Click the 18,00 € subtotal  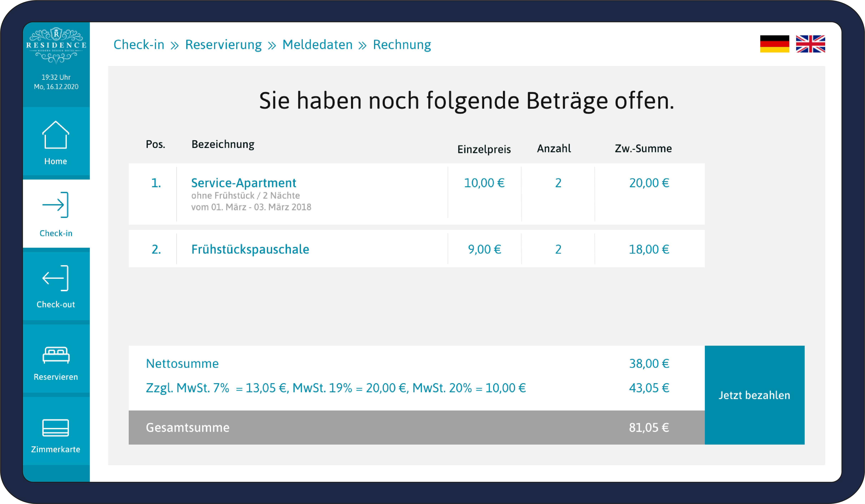(649, 249)
